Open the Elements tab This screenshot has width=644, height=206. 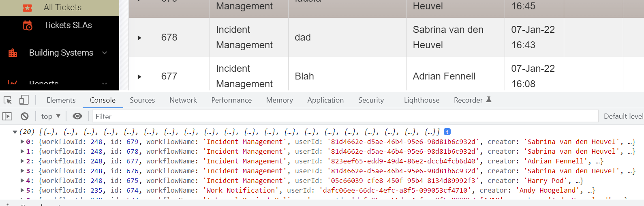click(x=61, y=100)
